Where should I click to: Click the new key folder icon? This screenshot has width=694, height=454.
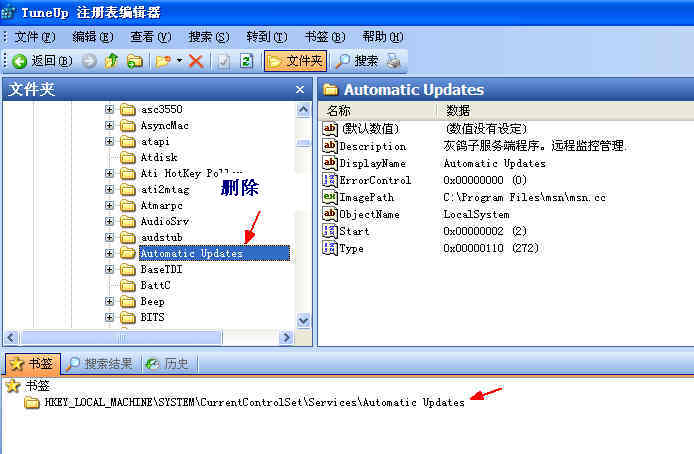click(x=163, y=61)
